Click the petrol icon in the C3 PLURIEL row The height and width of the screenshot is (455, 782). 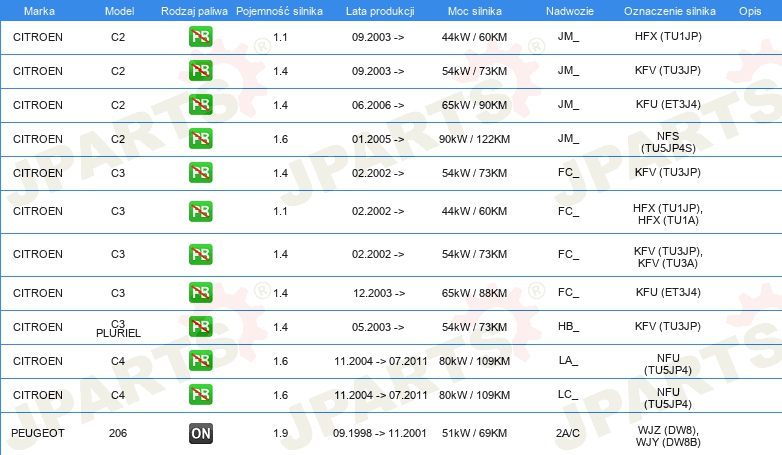pos(200,327)
